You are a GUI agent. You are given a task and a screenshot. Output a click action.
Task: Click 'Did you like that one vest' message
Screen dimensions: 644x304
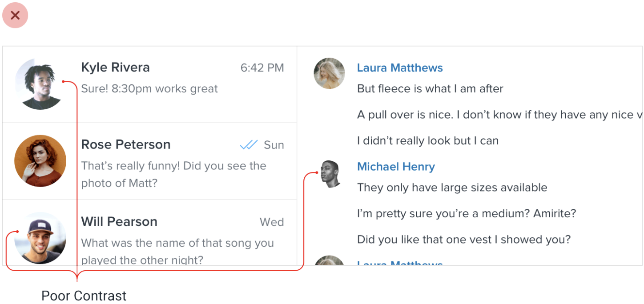(x=463, y=240)
